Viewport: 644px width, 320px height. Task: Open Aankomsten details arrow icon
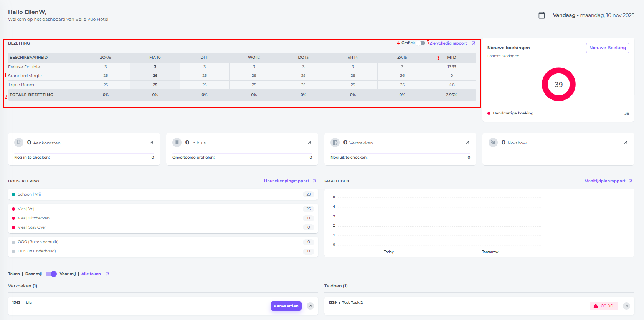pyautogui.click(x=151, y=143)
